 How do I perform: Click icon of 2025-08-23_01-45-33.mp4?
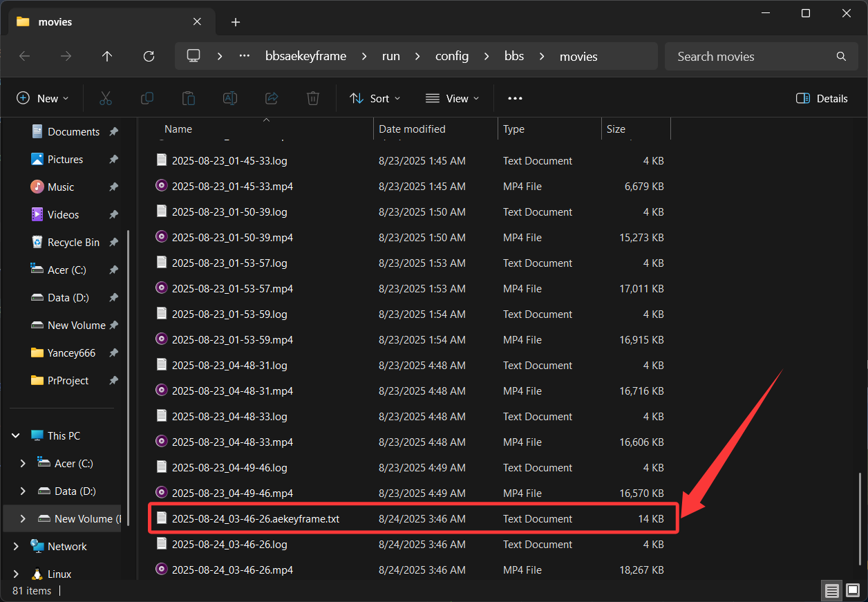[162, 186]
